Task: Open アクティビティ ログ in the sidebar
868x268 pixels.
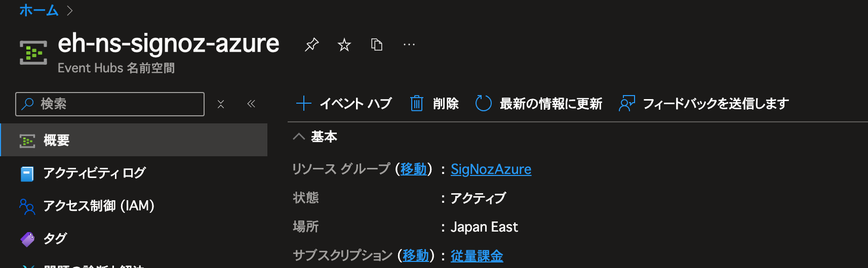Action: [x=94, y=173]
